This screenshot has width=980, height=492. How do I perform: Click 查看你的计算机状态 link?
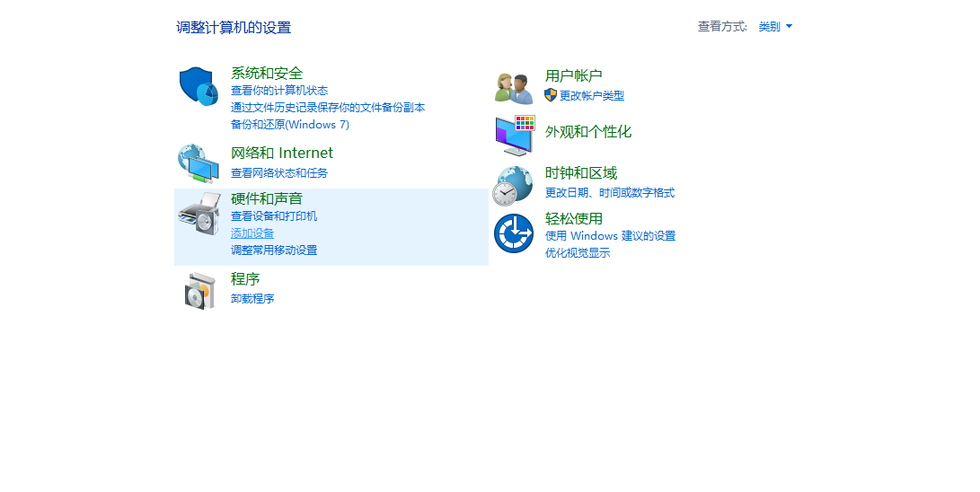click(x=279, y=91)
